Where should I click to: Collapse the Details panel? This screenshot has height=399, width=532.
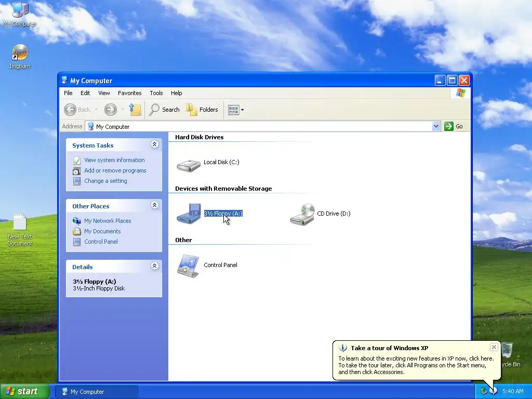(x=154, y=266)
